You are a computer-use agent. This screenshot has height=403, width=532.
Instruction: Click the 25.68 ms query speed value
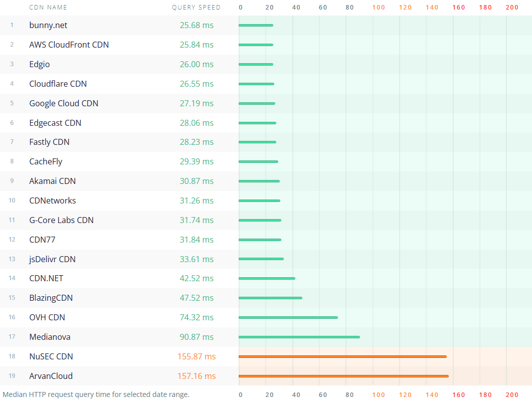[197, 25]
